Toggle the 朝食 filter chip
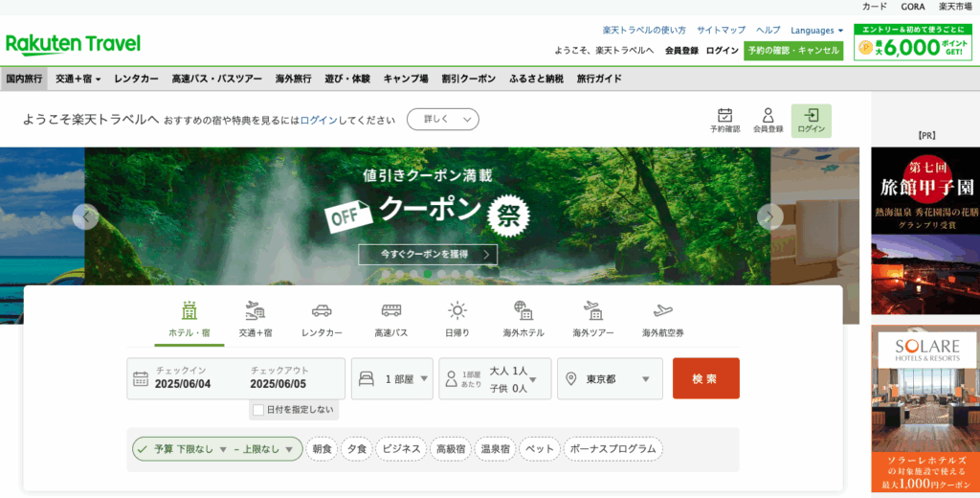This screenshot has width=980, height=498. pos(322,448)
